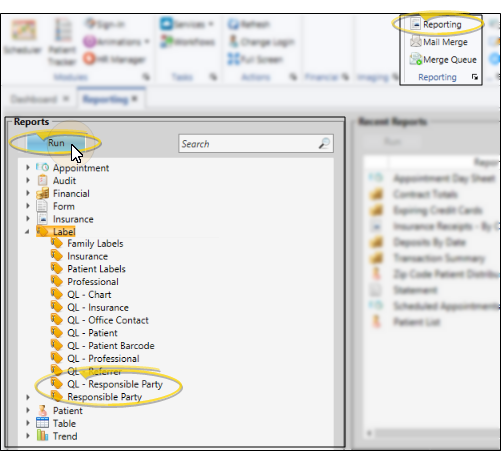Collapse the Label report category
Screen dimensions: 501x452
[27, 232]
